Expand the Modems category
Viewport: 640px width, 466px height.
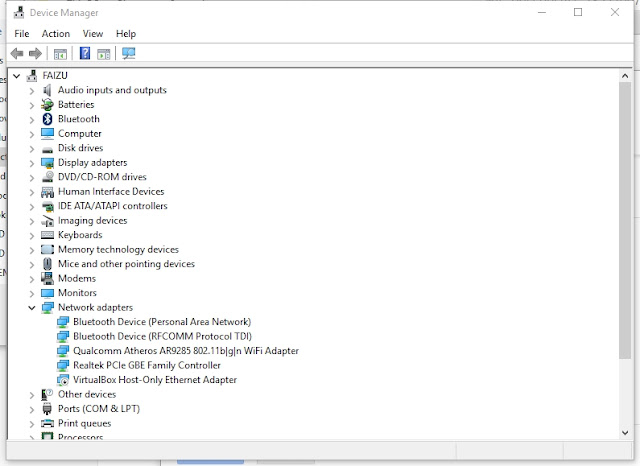[x=32, y=279]
